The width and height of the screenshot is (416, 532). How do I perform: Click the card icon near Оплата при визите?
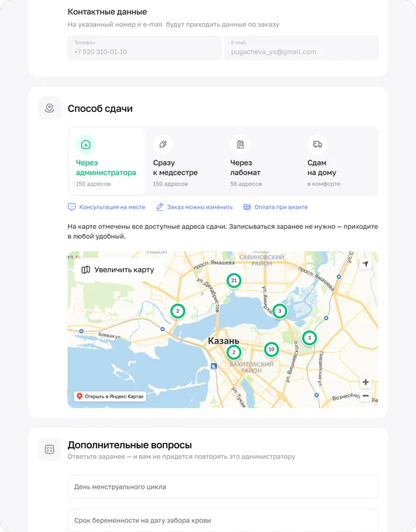247,207
